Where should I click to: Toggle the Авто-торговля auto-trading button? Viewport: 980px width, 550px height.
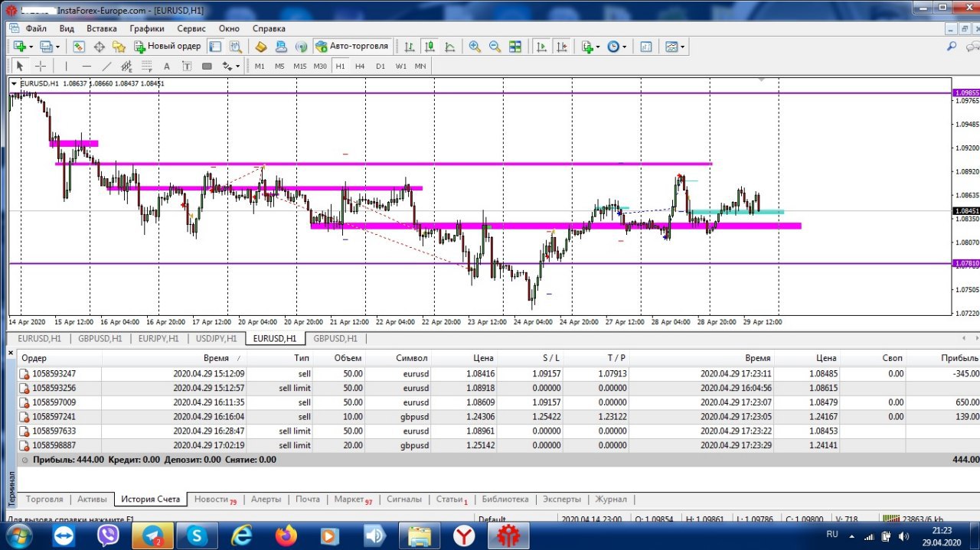point(352,47)
